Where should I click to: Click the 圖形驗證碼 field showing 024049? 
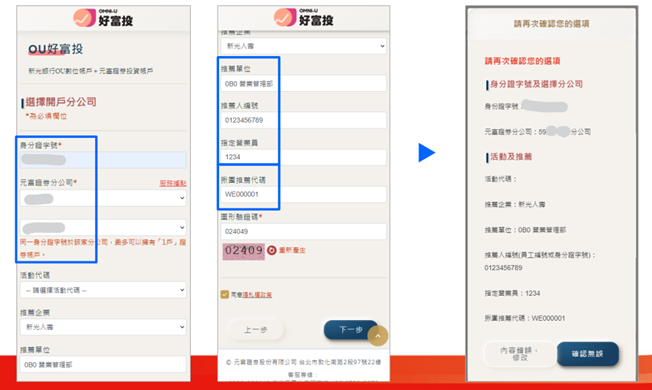304,231
